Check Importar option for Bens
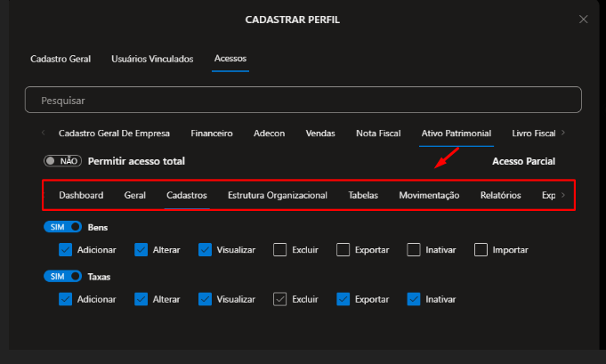Image resolution: width=606 pixels, height=364 pixels. pos(481,250)
